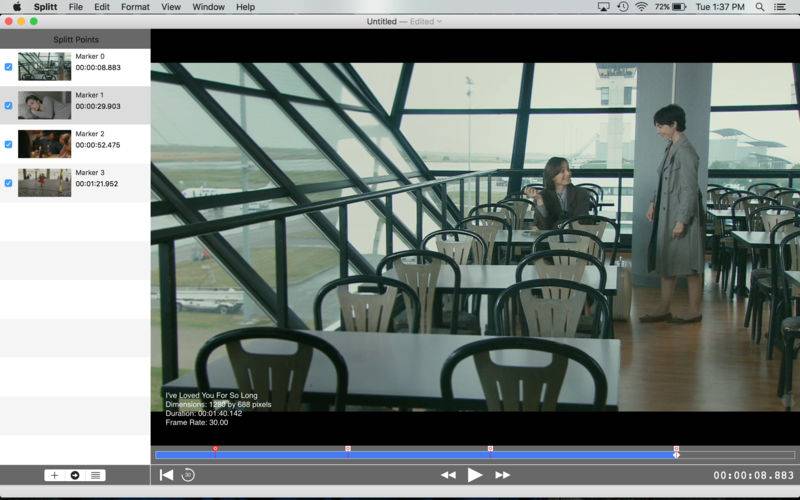Open the Splitt application menu

coord(45,7)
